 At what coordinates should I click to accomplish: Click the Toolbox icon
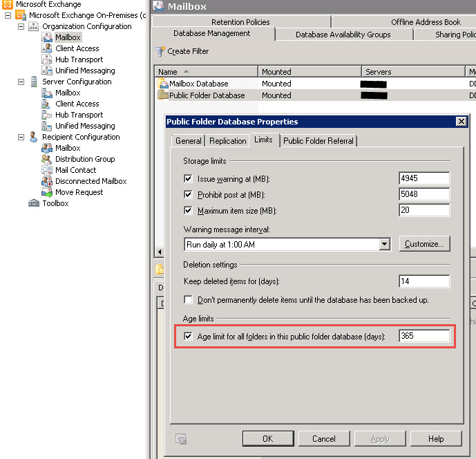coord(34,203)
